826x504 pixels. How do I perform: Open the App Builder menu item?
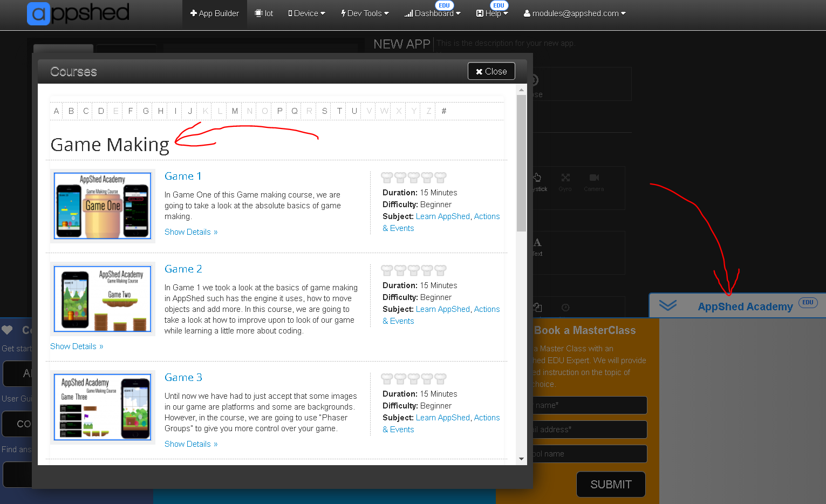(214, 13)
